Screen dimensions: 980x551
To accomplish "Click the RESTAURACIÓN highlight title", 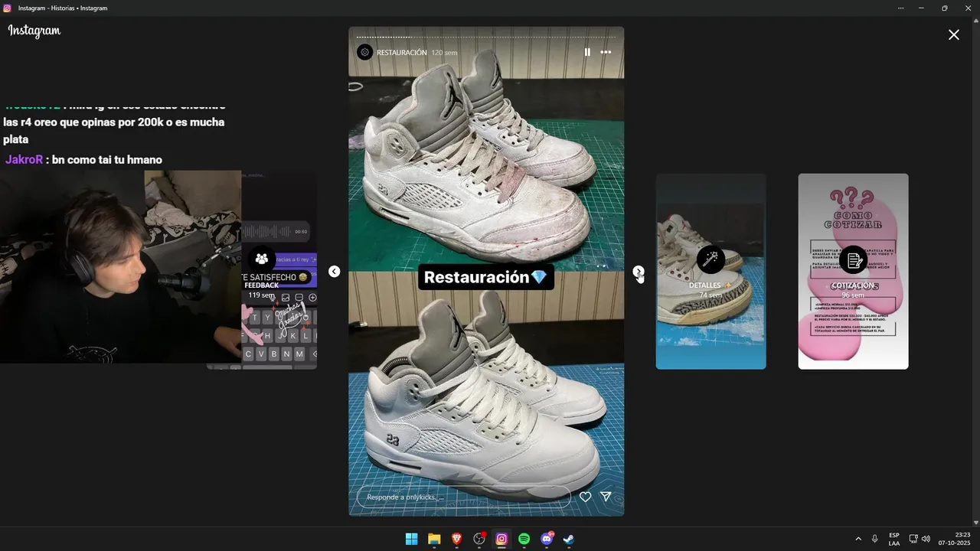I will [401, 53].
